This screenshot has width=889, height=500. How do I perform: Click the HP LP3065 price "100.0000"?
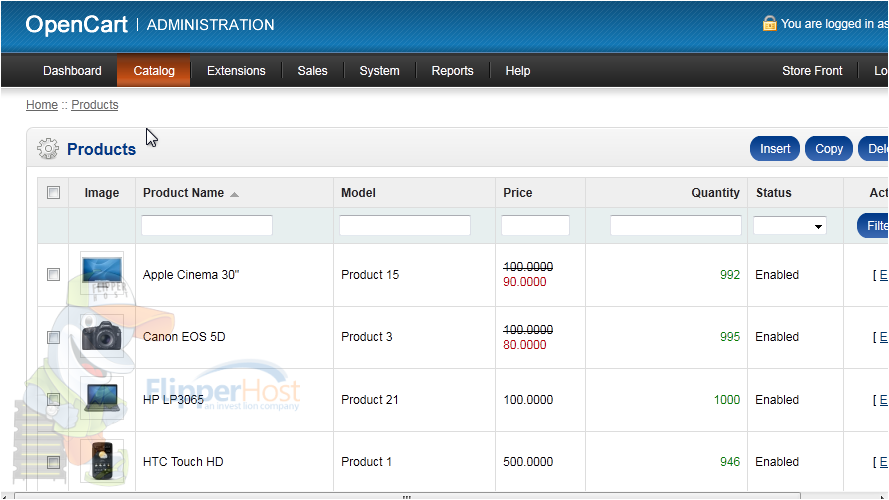[x=528, y=400]
